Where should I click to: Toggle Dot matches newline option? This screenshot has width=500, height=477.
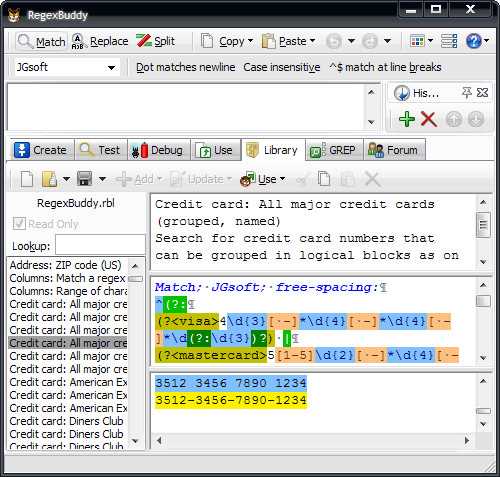(x=185, y=67)
